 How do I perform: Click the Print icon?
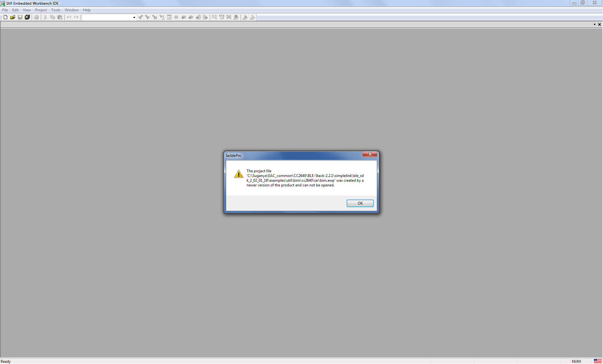(x=36, y=17)
